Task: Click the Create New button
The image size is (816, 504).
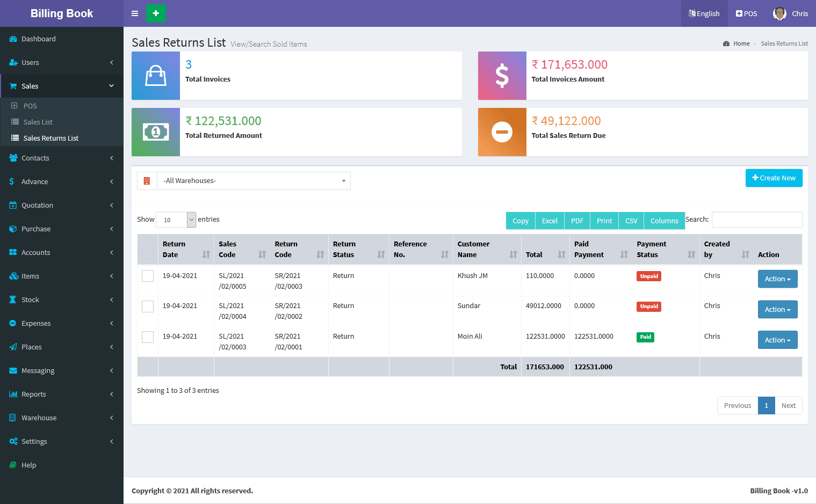Action: pos(774,178)
